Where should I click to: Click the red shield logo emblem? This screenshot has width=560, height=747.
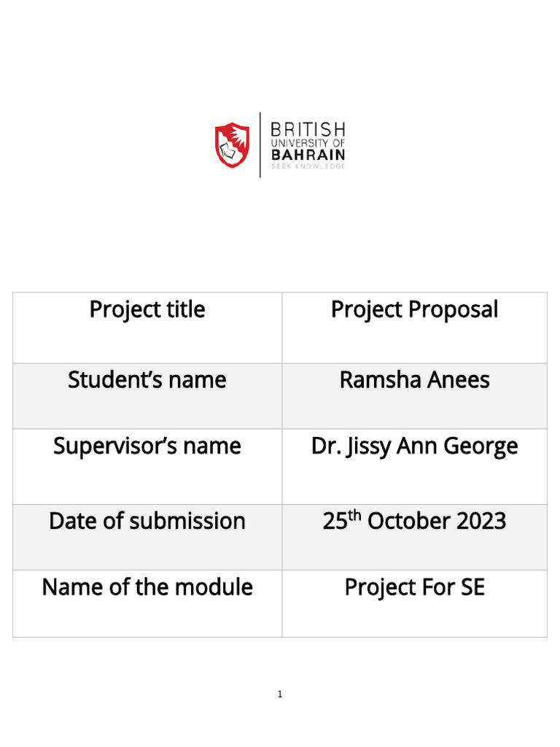232,144
